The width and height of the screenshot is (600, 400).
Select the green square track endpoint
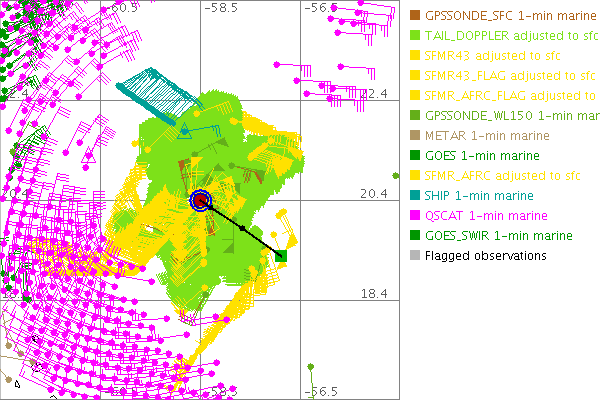281,257
